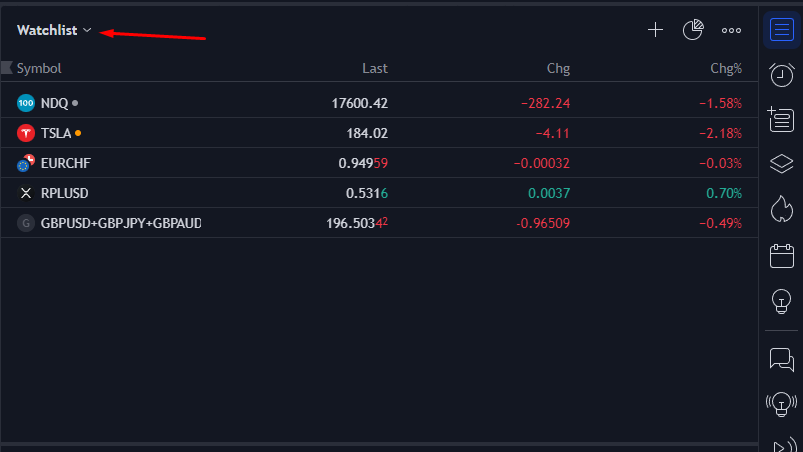Sort by the Chg% column header
Image resolution: width=803 pixels, height=452 pixels.
pos(726,68)
